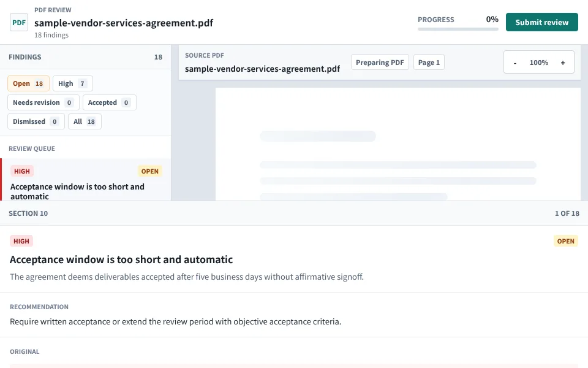The height and width of the screenshot is (368, 588).
Task: Click the PDF page preview area
Action: click(398, 144)
